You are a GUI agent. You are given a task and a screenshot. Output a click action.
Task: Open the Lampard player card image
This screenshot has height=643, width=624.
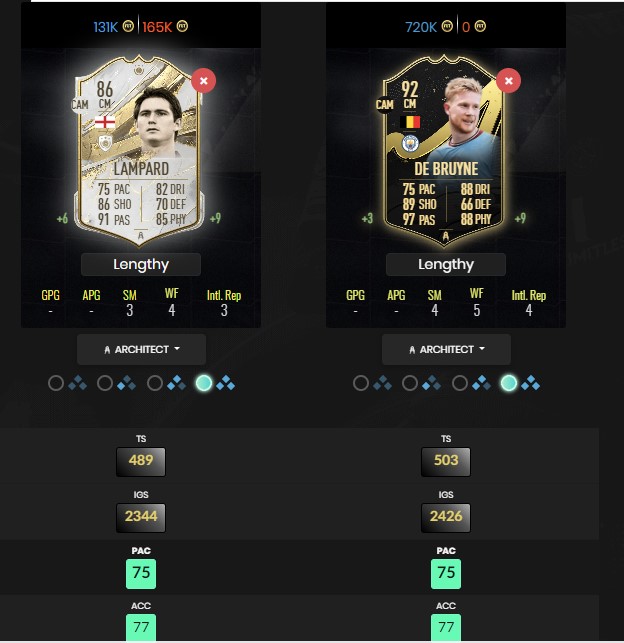(139, 151)
